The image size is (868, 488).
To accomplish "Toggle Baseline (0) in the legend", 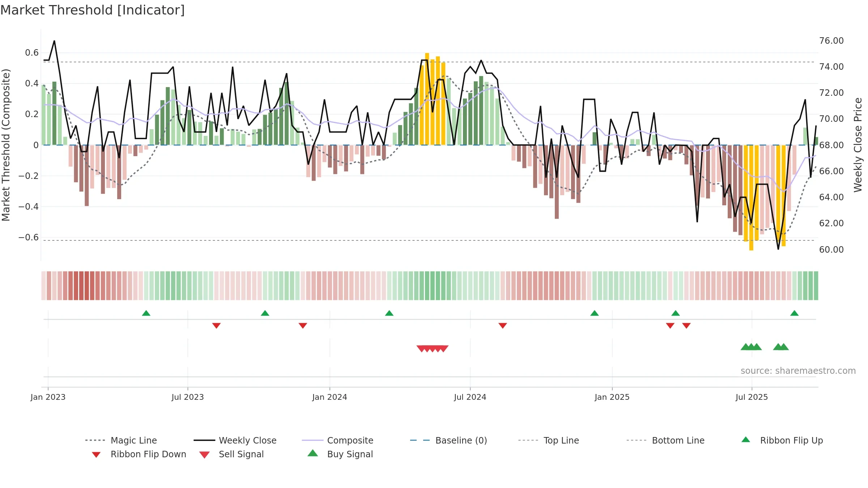I will click(448, 440).
